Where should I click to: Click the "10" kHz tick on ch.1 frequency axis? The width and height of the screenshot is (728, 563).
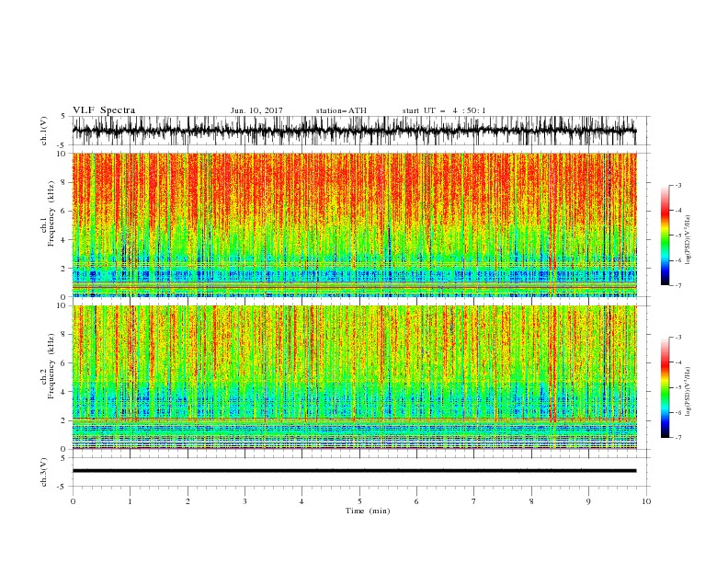pyautogui.click(x=62, y=154)
